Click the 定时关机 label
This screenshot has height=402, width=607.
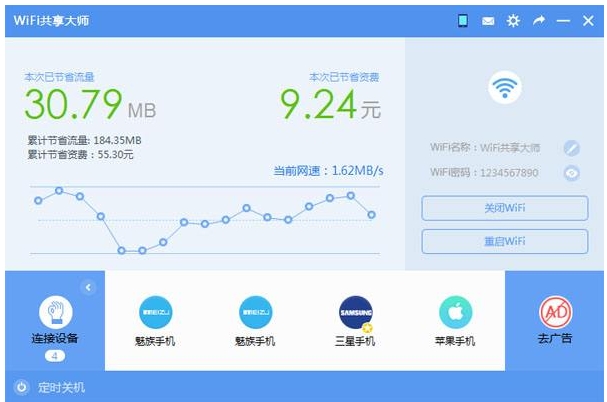(x=61, y=388)
